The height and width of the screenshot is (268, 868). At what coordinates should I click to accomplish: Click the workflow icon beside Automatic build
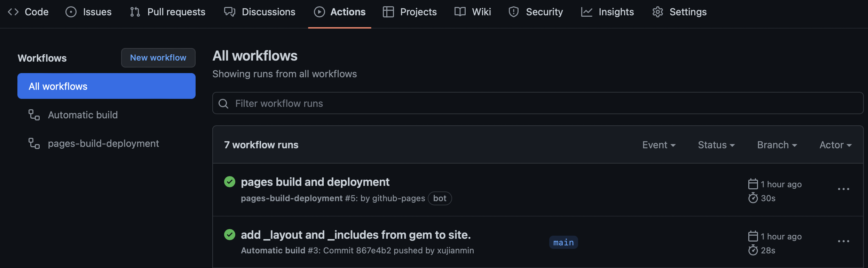[x=34, y=115]
